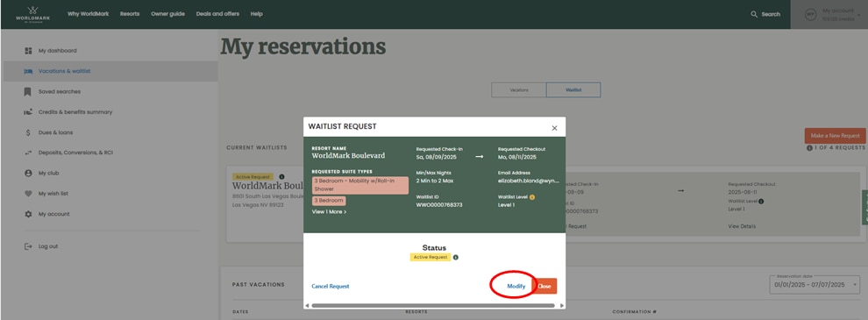Open the Owner guide menu
The width and height of the screenshot is (868, 320).
(167, 14)
